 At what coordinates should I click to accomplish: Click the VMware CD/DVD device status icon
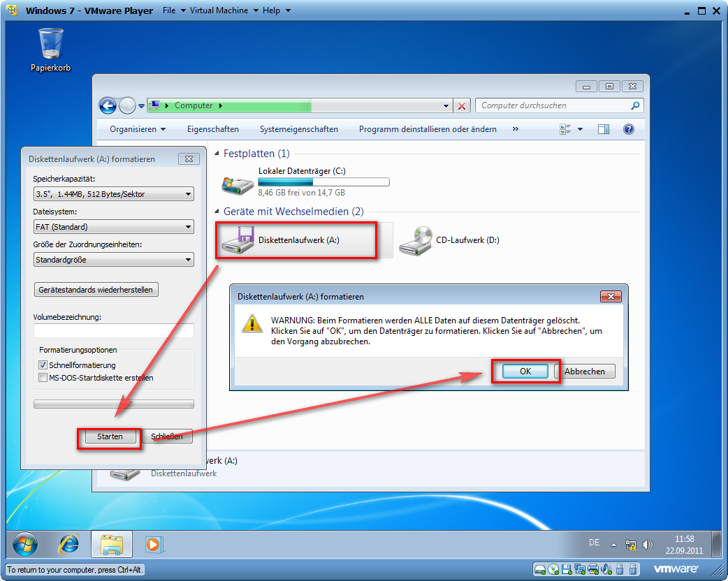553,569
